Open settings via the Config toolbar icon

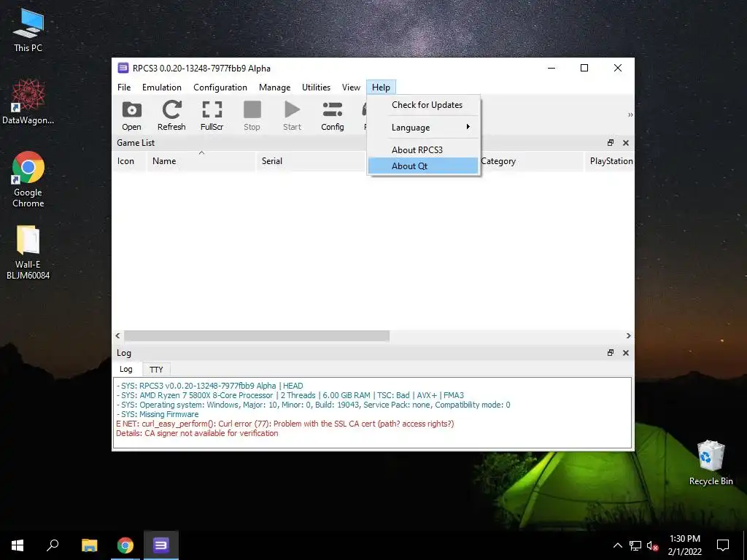point(333,115)
